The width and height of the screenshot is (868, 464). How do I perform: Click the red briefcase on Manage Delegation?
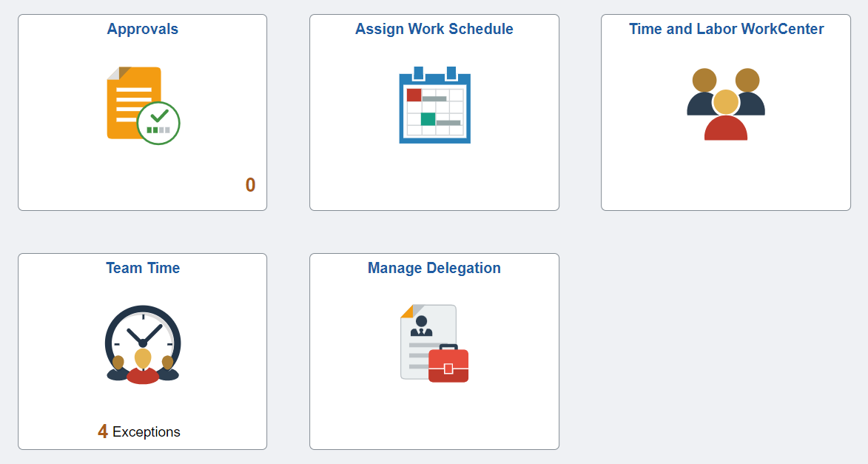coord(450,364)
